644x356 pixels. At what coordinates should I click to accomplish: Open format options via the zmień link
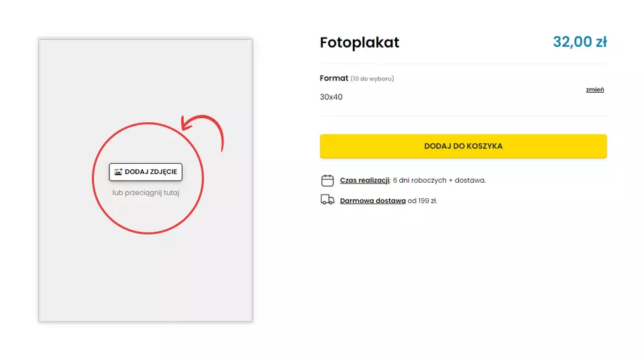(595, 89)
